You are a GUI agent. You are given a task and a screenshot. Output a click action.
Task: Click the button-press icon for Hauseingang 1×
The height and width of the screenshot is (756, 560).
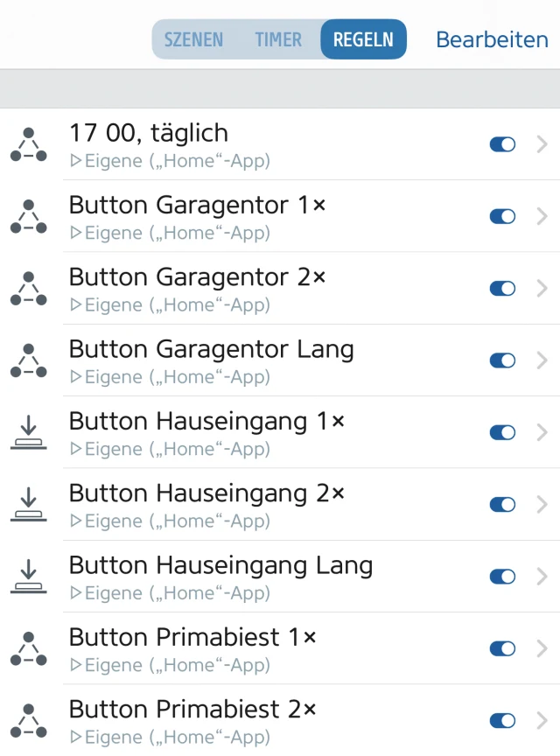pos(28,432)
